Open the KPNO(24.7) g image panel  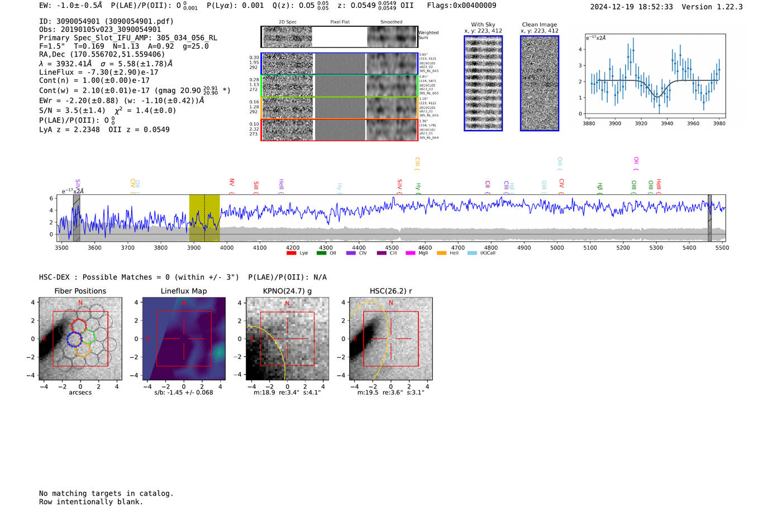tap(287, 339)
